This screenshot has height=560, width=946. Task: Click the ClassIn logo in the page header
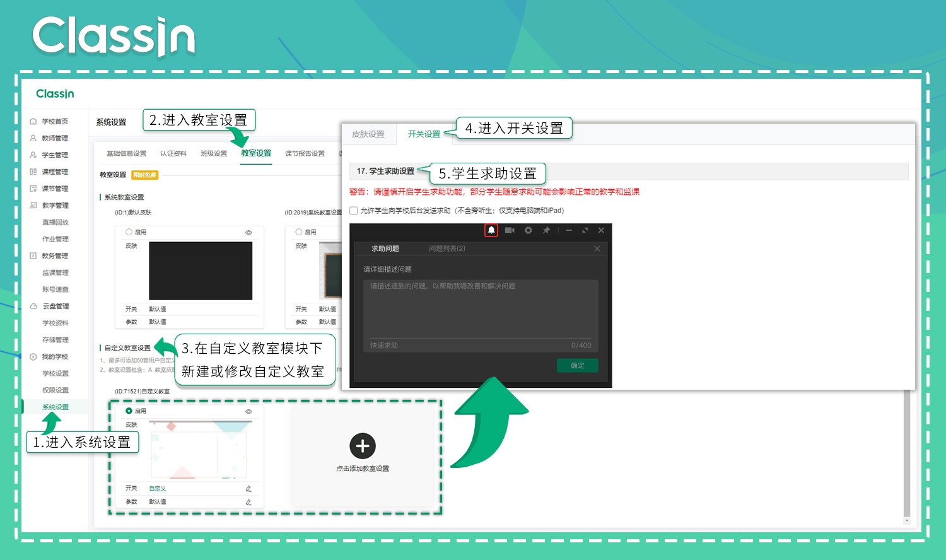point(55,93)
